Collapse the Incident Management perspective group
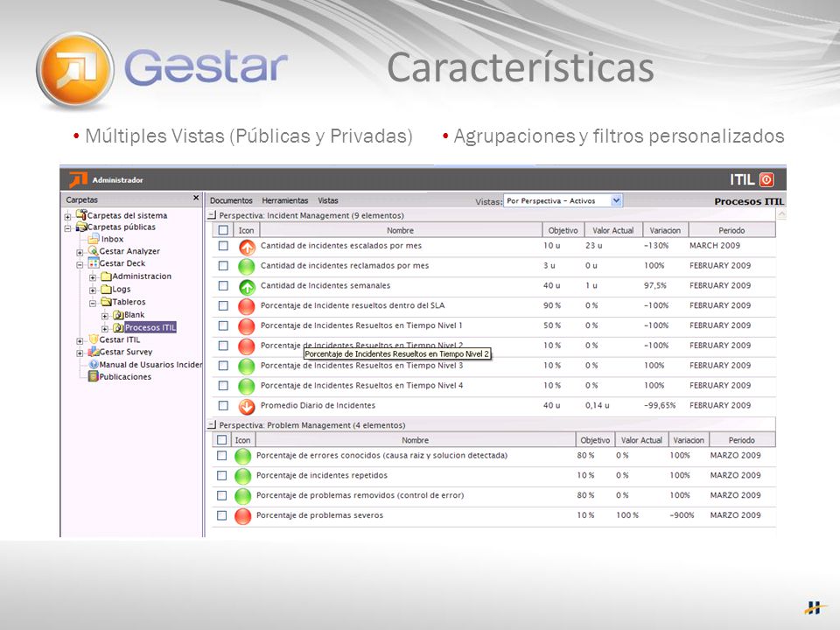The width and height of the screenshot is (840, 630). 212,215
